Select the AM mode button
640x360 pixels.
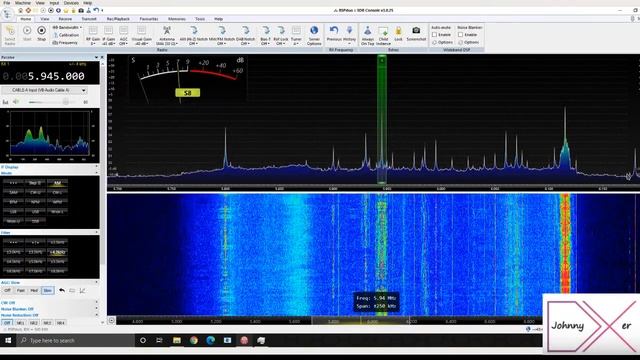coord(57,183)
